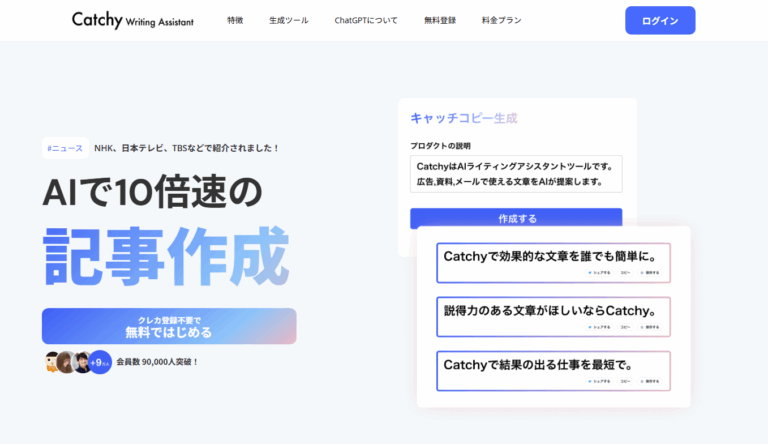Screen dimensions: 768x444
Task: Save the '説得力のある文章がほしいならCatchy' result
Action: tap(650, 327)
